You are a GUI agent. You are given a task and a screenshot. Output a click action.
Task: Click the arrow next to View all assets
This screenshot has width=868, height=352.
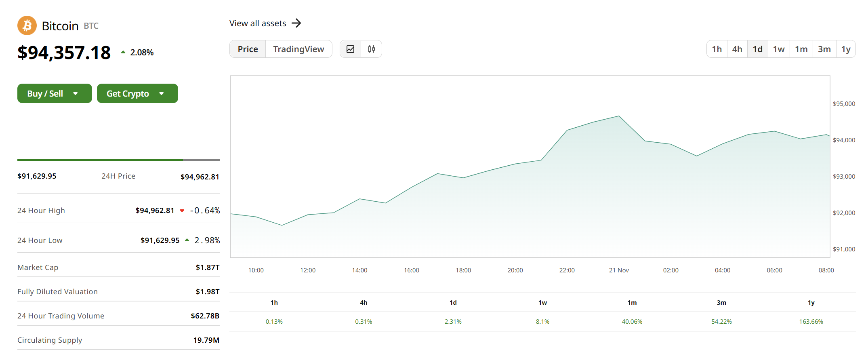296,23
